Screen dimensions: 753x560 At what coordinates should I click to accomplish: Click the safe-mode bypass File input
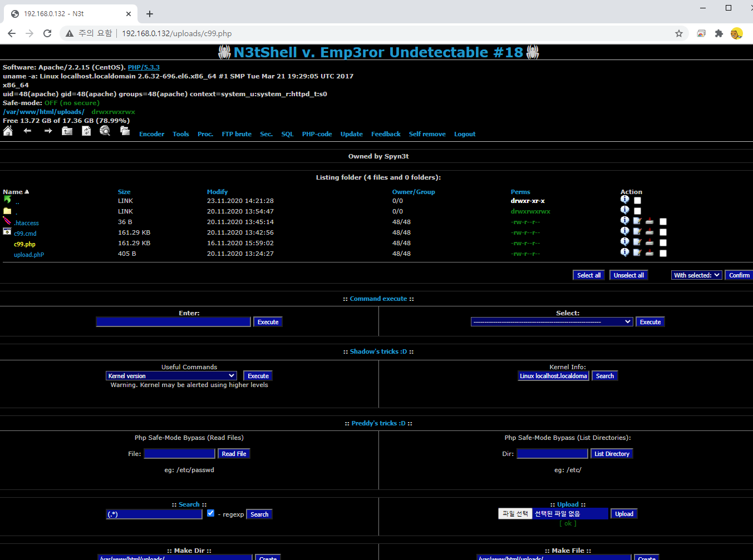[x=179, y=454]
